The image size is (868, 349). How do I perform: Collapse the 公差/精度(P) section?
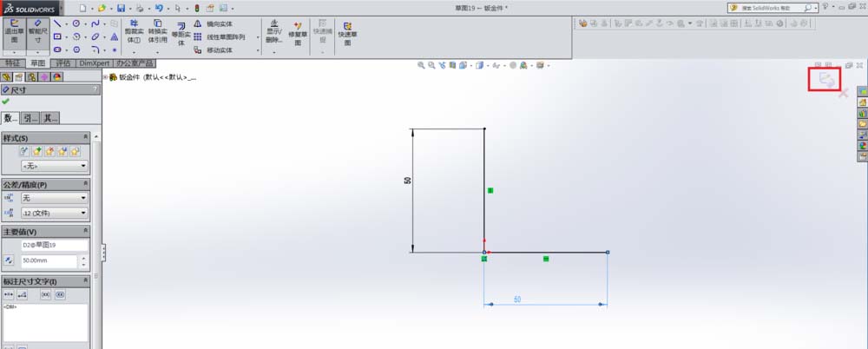tap(85, 184)
